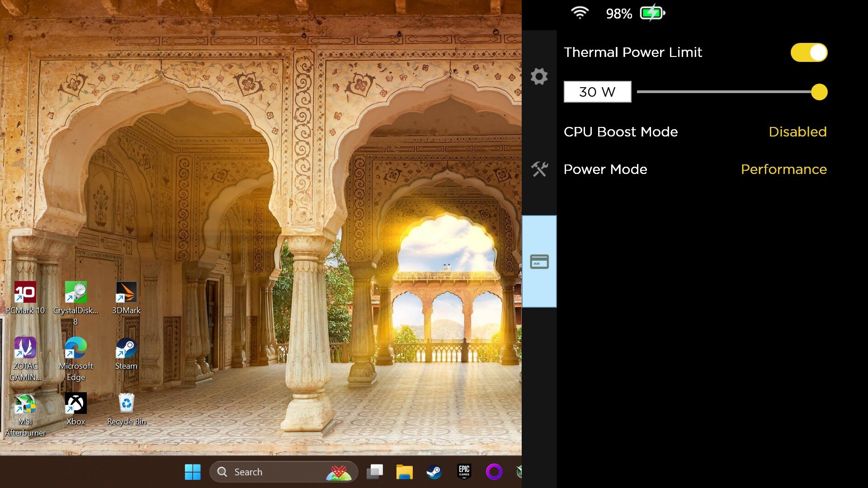868x488 pixels.
Task: Click the Thermal Power Limit slider handle
Action: 819,92
